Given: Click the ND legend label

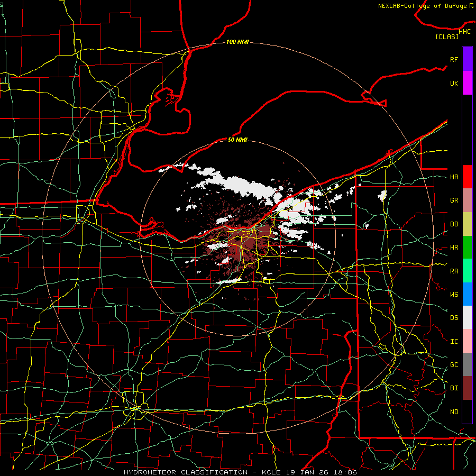Looking at the screenshot, I should (454, 412).
